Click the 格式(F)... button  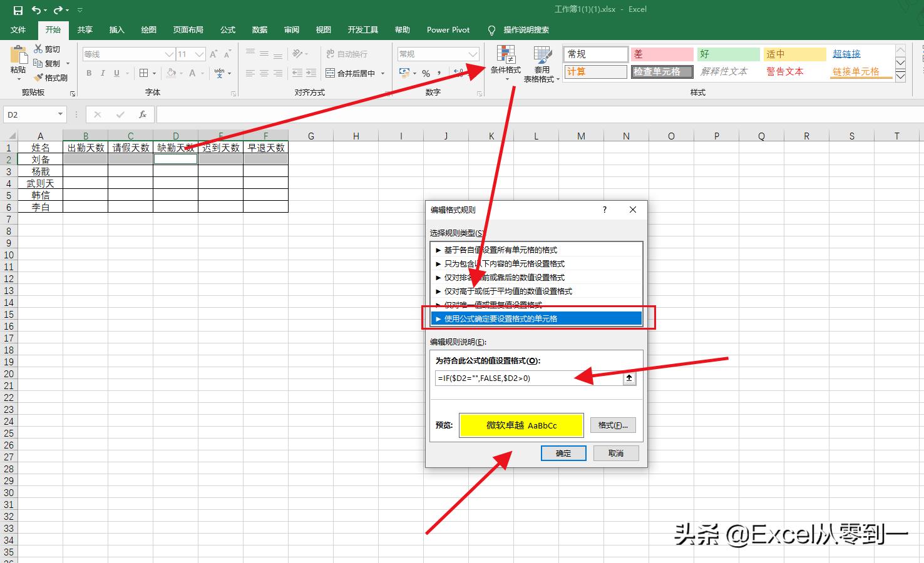(613, 425)
